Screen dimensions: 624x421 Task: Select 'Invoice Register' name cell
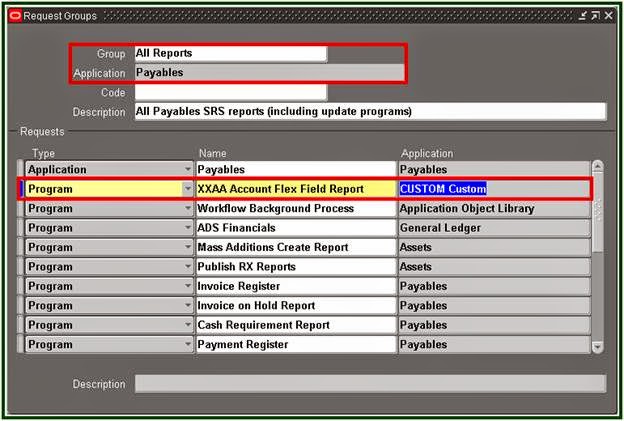point(296,286)
